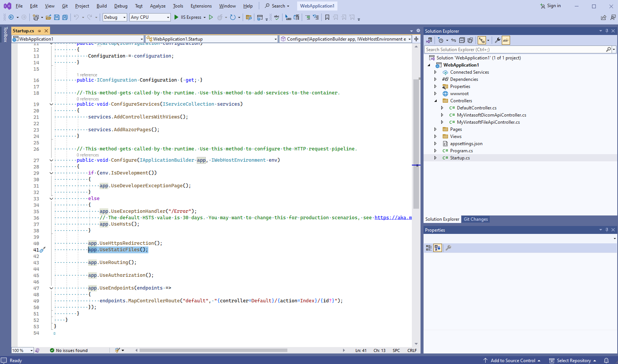Toggle the Solution Explorer nested view button
Screen dimensions: 618x364
tap(481, 40)
